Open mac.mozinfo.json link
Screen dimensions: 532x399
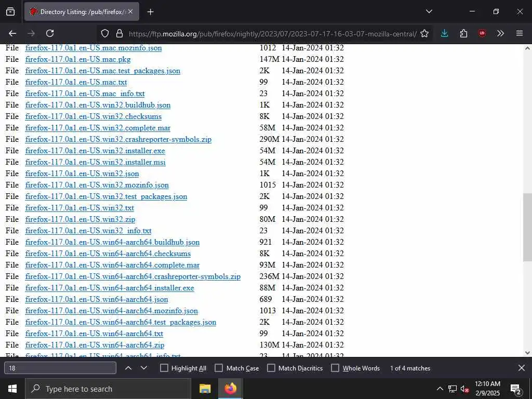(94, 48)
